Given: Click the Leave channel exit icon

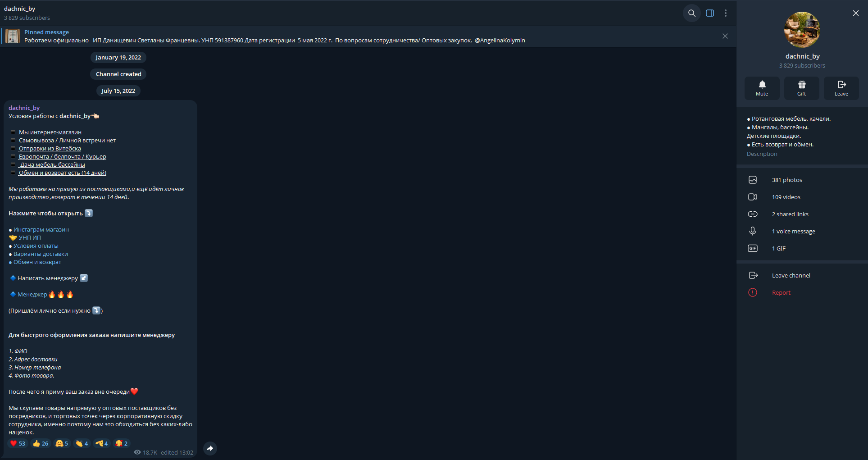Looking at the screenshot, I should (x=753, y=275).
